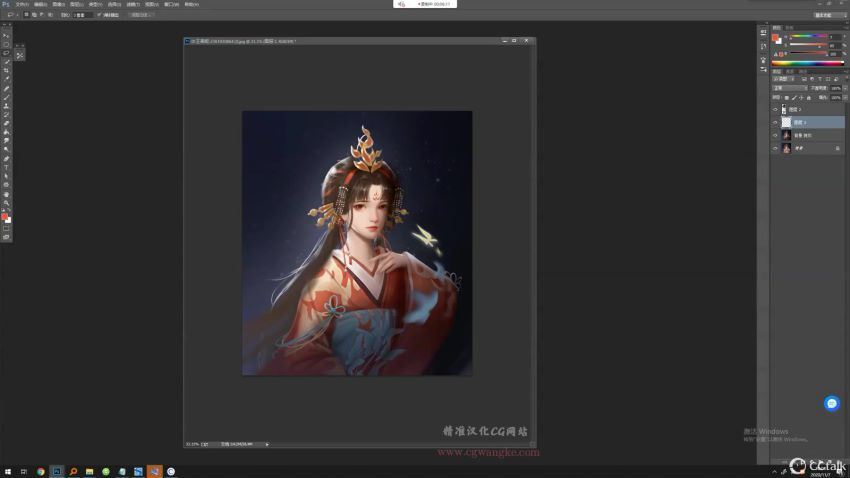
Task: Open the Image (图像) menu
Action: point(59,4)
